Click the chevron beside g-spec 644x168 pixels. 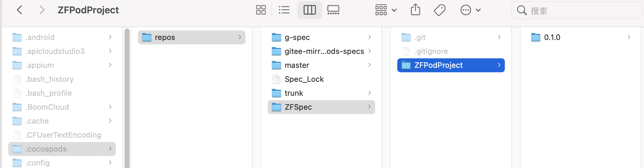click(x=369, y=37)
